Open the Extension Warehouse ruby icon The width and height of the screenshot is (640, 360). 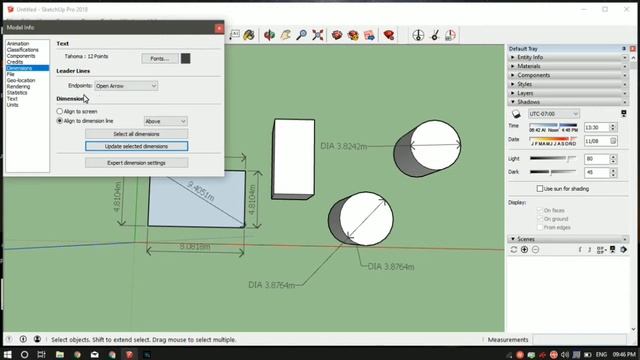click(389, 35)
